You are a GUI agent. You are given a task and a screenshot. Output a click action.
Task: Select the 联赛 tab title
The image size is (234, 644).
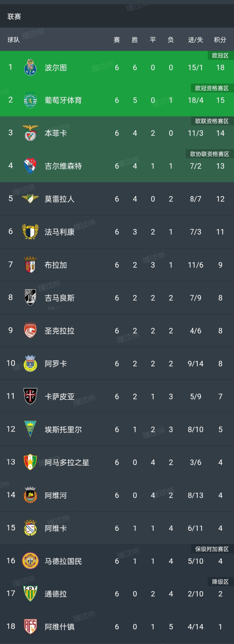14,17
